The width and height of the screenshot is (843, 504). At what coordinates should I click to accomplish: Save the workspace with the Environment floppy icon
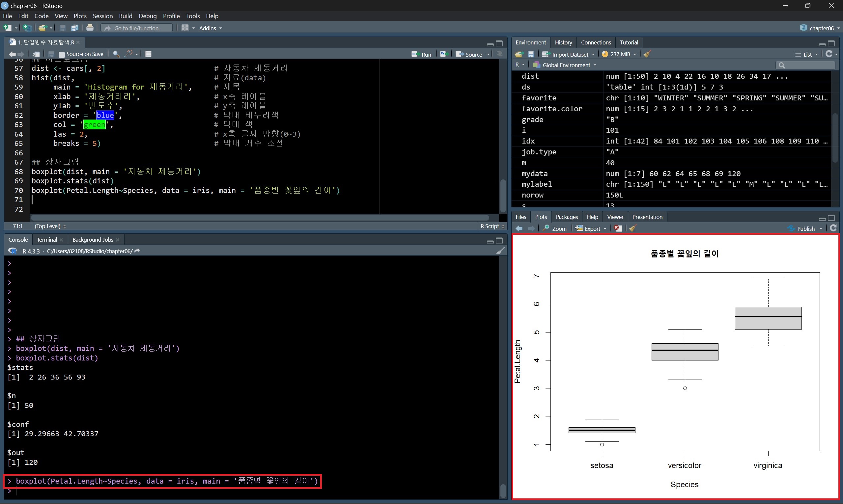[x=531, y=54]
